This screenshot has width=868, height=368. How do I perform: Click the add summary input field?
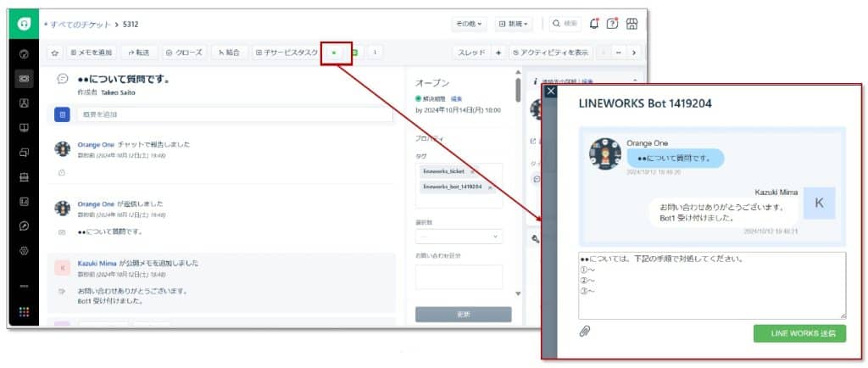coord(234,114)
